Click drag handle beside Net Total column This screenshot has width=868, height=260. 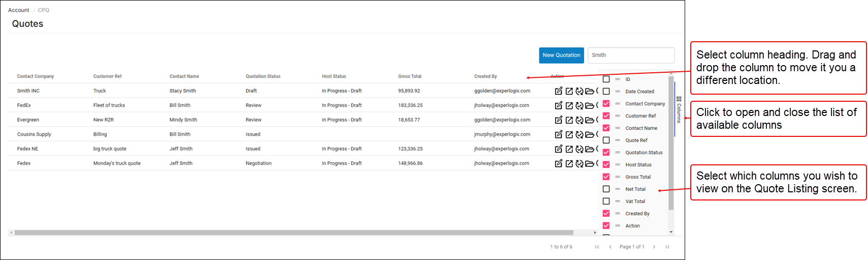click(x=618, y=189)
